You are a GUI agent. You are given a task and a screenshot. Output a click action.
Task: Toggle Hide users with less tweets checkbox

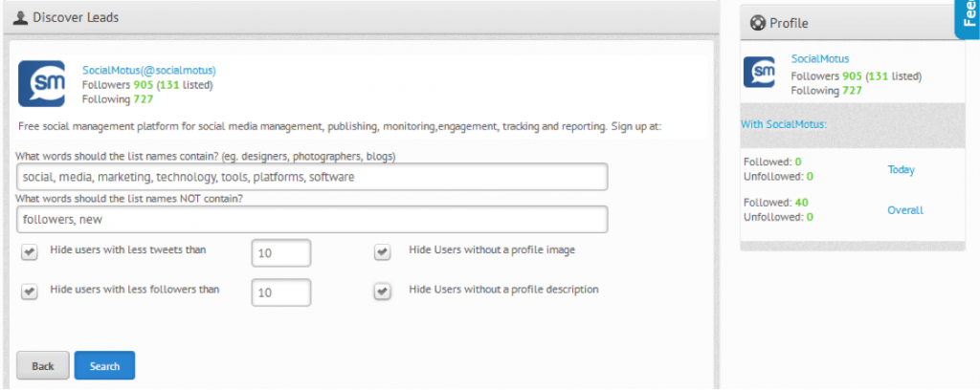pos(29,252)
